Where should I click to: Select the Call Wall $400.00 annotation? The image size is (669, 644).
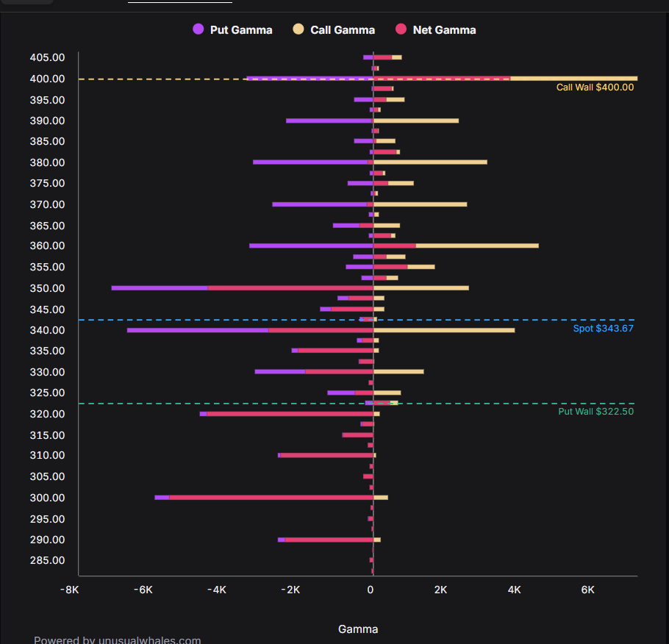(595, 87)
